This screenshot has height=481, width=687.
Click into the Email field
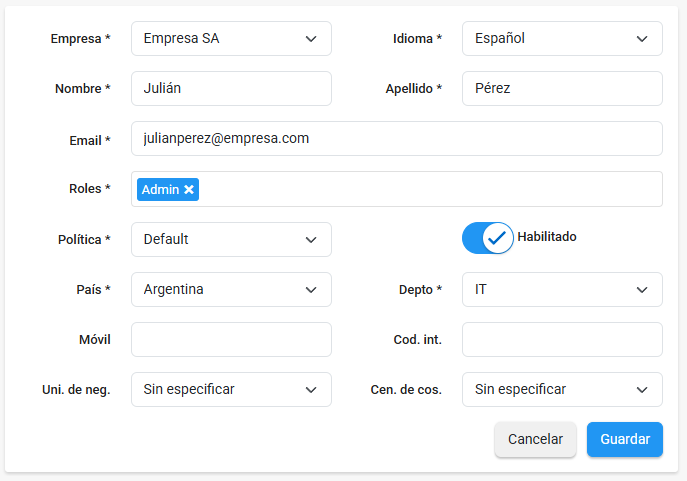[x=396, y=138]
